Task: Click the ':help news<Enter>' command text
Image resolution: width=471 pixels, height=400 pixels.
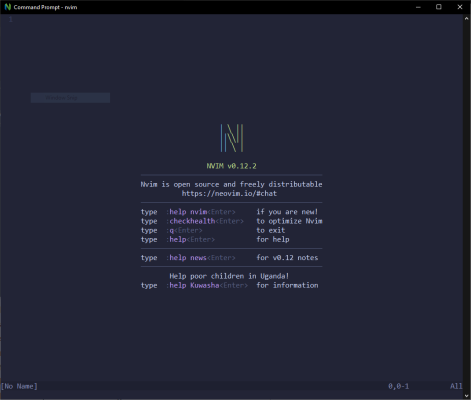Action: [201, 258]
